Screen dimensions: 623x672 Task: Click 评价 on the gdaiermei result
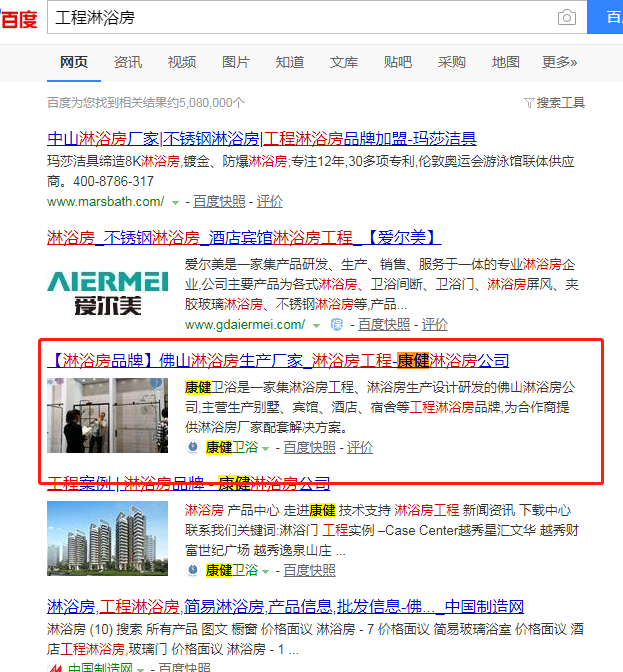click(434, 324)
